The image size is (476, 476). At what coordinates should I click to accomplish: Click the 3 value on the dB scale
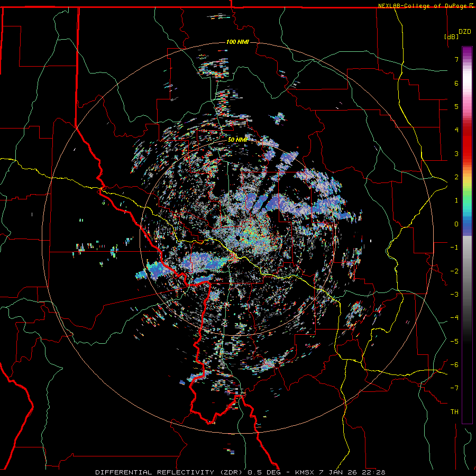[x=456, y=153]
